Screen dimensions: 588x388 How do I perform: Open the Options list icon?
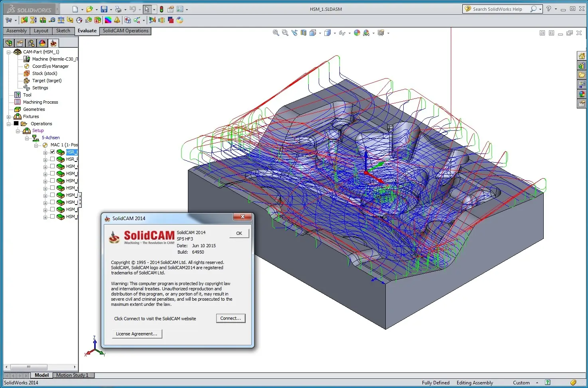[x=180, y=9]
